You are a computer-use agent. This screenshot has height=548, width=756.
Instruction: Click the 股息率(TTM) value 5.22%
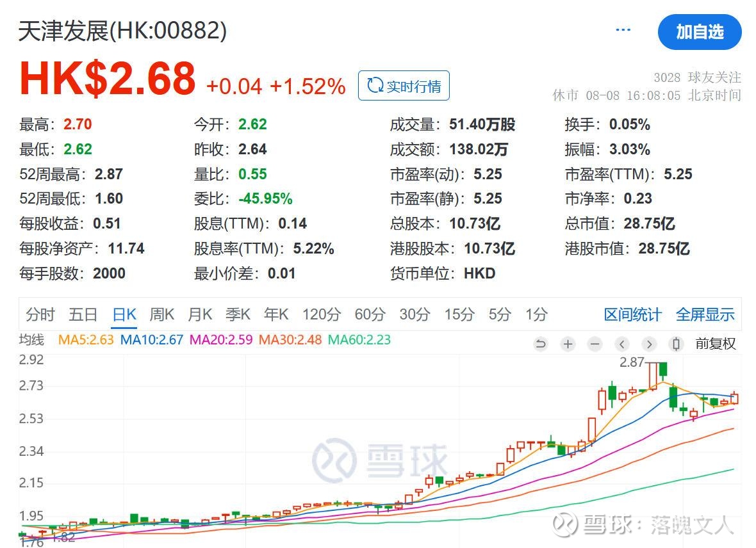(313, 248)
